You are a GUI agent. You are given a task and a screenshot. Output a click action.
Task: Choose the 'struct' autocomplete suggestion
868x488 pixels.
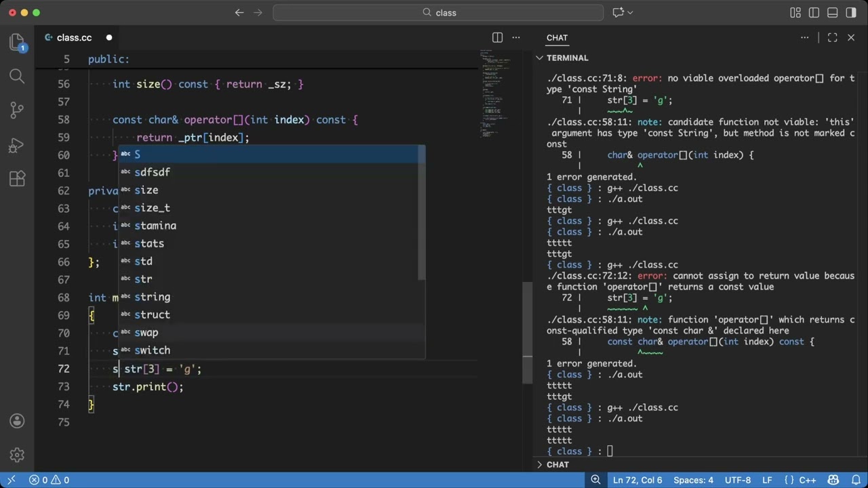(x=272, y=314)
